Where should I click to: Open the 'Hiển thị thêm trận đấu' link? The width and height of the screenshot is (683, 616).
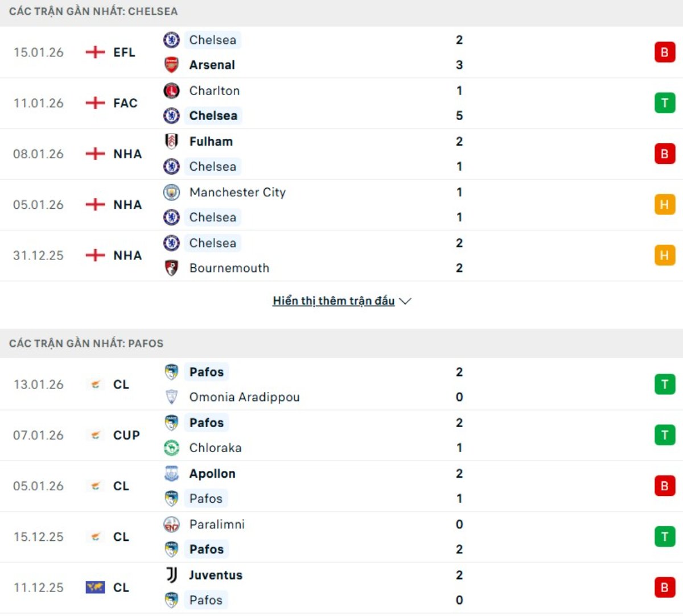334,301
